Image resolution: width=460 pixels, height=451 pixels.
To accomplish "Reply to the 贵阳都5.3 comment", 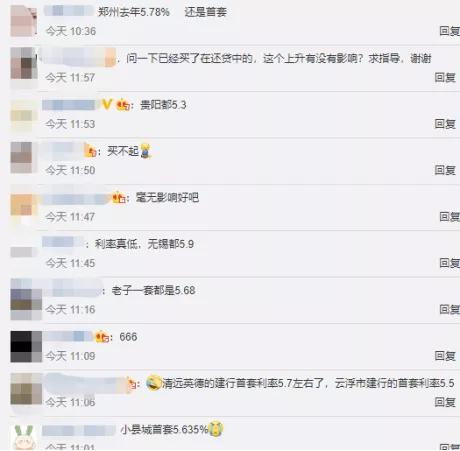I will [445, 124].
